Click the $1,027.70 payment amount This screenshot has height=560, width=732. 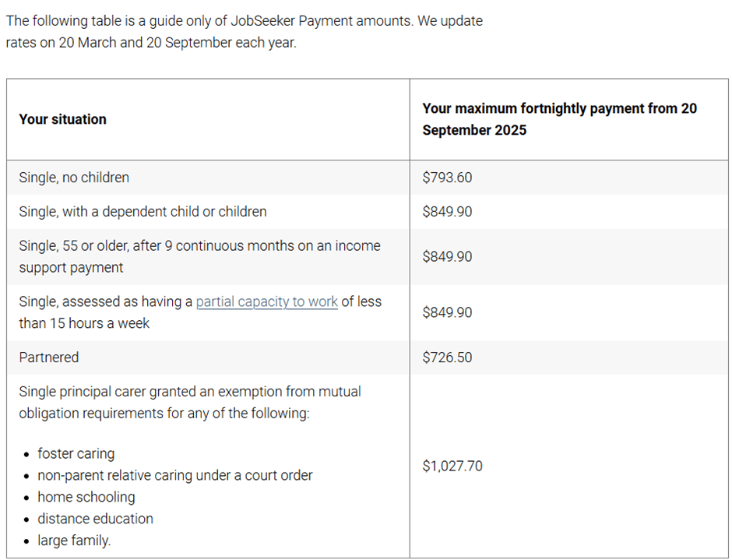pyautogui.click(x=452, y=467)
